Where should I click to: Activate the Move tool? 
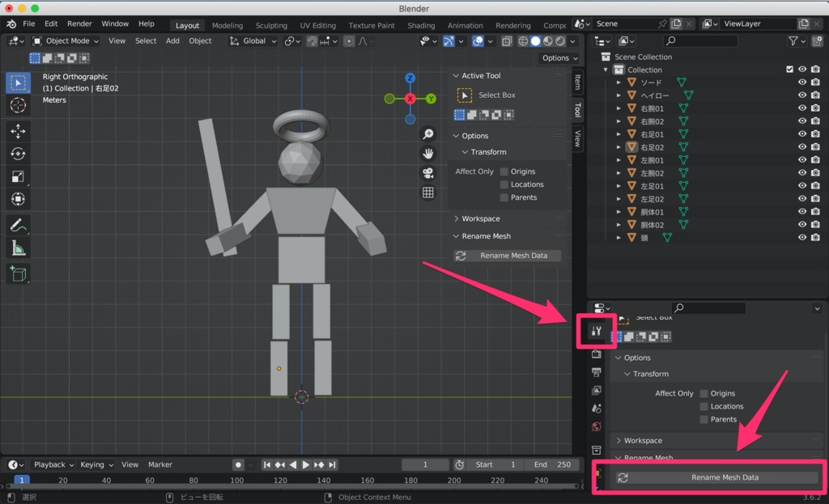coord(18,131)
